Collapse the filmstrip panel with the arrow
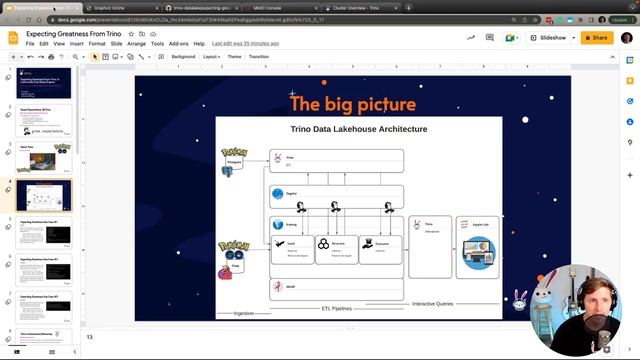Screen dimensions: 640x360 (75, 352)
